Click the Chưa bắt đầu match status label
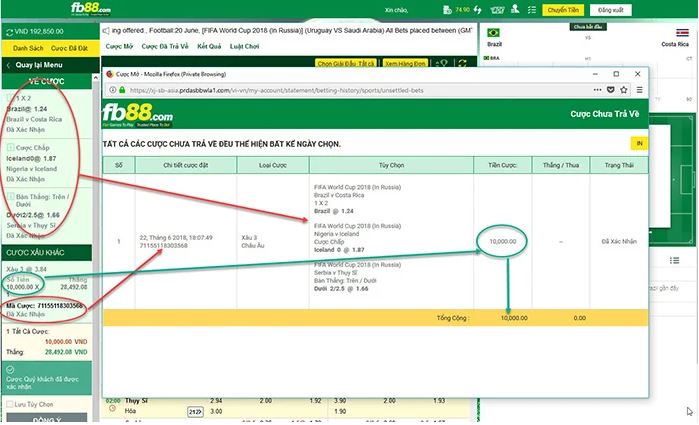This screenshot has height=425, width=699. click(x=588, y=27)
